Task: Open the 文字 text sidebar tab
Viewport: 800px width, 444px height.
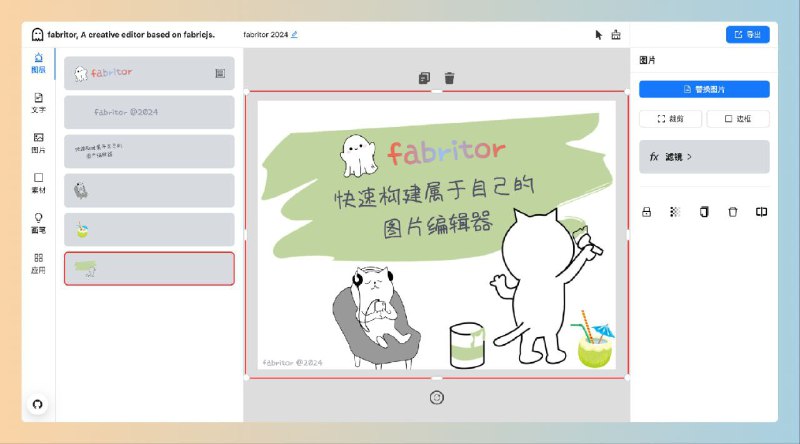Action: [38, 103]
